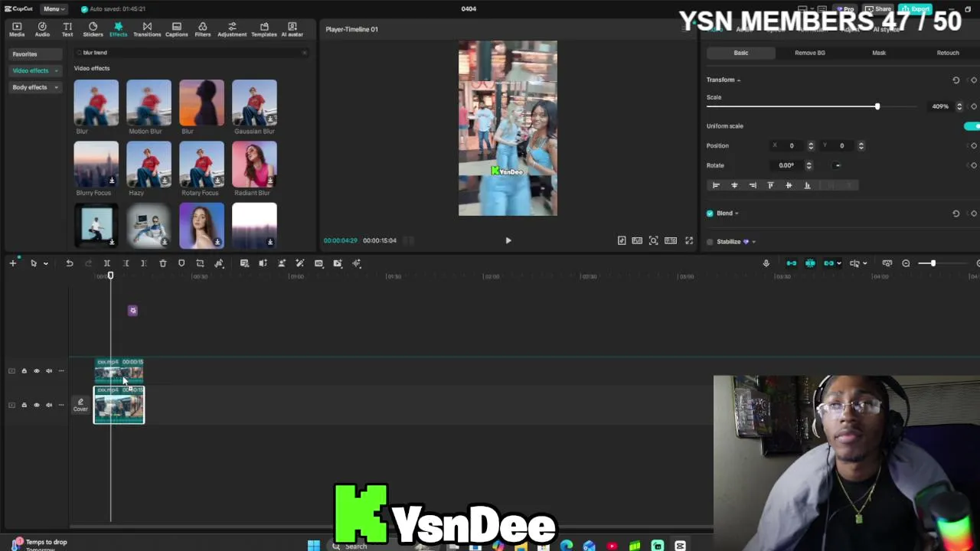Image resolution: width=980 pixels, height=551 pixels.
Task: Click align left icon in Transform
Action: point(716,185)
